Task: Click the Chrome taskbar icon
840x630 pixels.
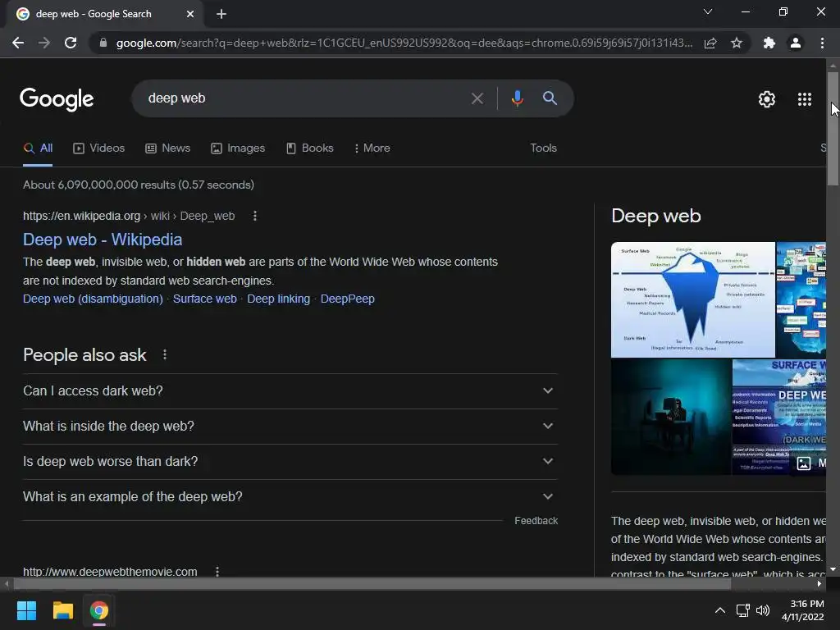Action: coord(99,610)
